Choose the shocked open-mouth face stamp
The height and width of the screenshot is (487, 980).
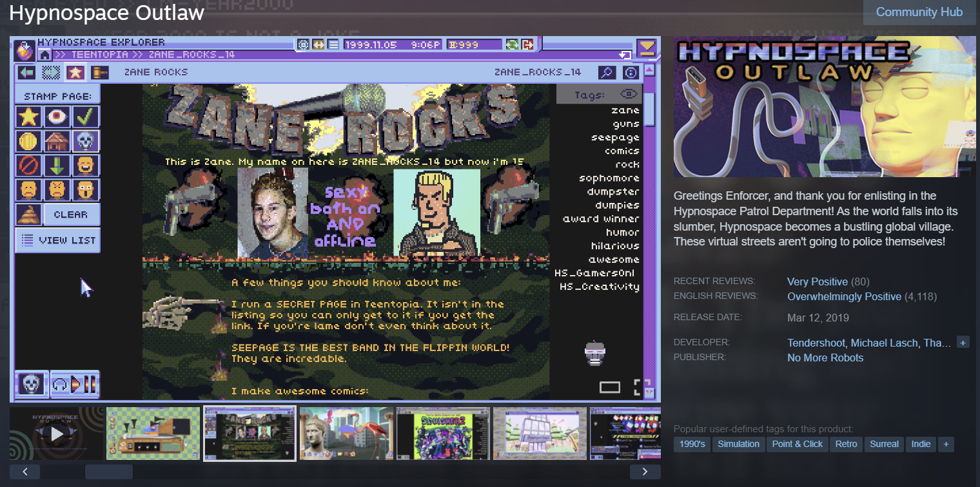[85, 190]
